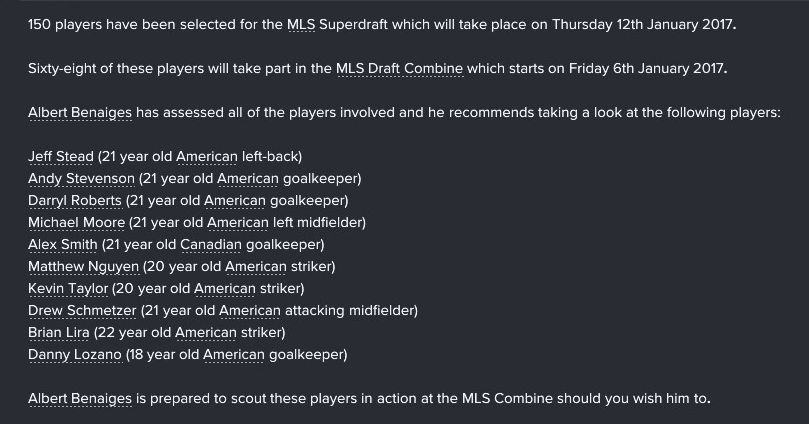
Task: Open Danny Lozano's player profile
Action: pyautogui.click(x=75, y=355)
